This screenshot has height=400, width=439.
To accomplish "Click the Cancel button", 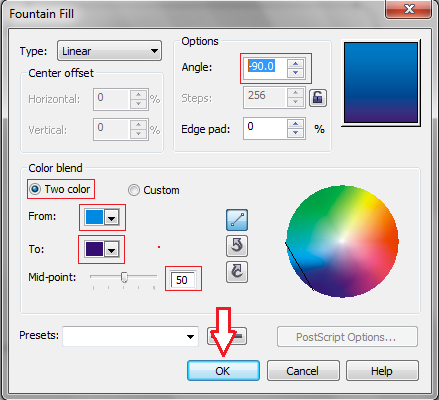I will point(303,371).
